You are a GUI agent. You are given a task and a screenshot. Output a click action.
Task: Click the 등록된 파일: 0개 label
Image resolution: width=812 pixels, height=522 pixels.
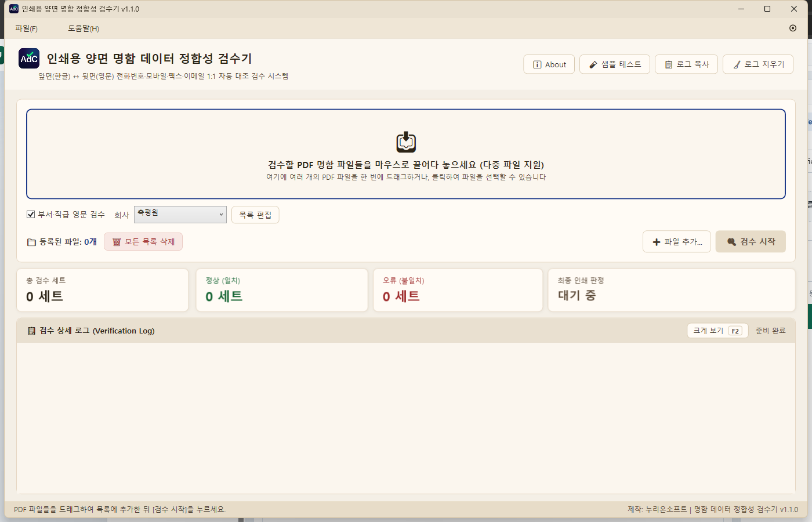pyautogui.click(x=68, y=242)
